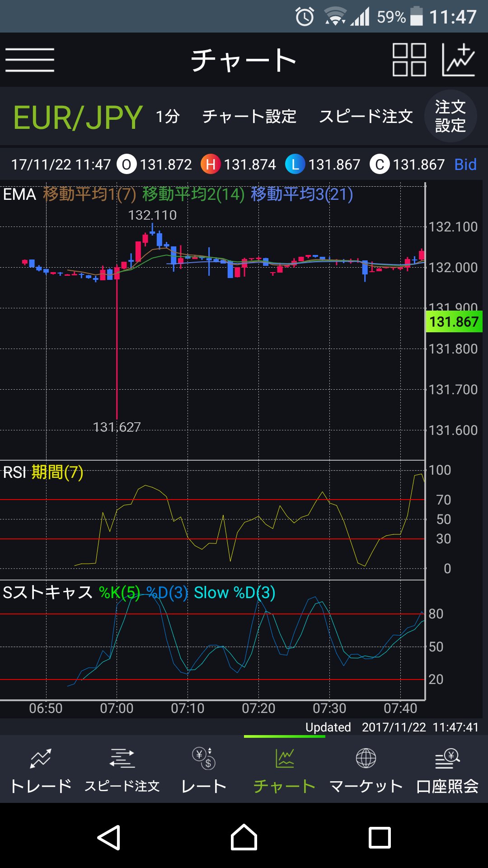
Task: Tap the 132.000 price axis label
Action: [453, 268]
